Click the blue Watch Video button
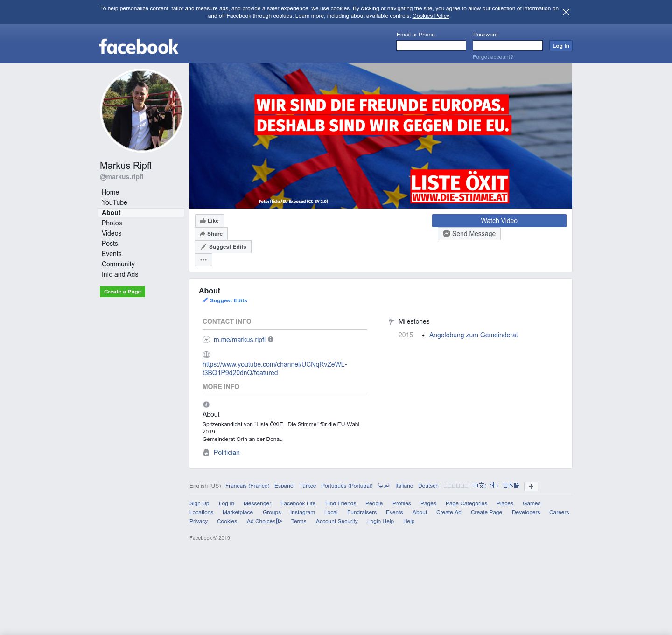 click(499, 221)
